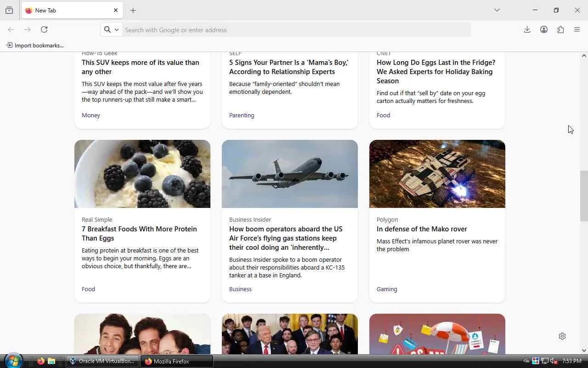Click the Parenting topic label
The width and height of the screenshot is (588, 368).
tap(242, 115)
